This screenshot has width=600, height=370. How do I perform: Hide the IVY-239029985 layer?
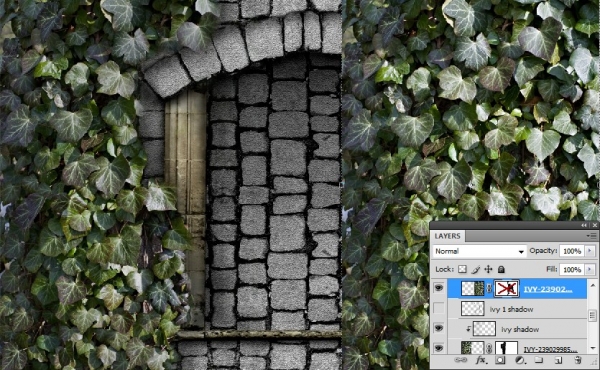pos(439,348)
